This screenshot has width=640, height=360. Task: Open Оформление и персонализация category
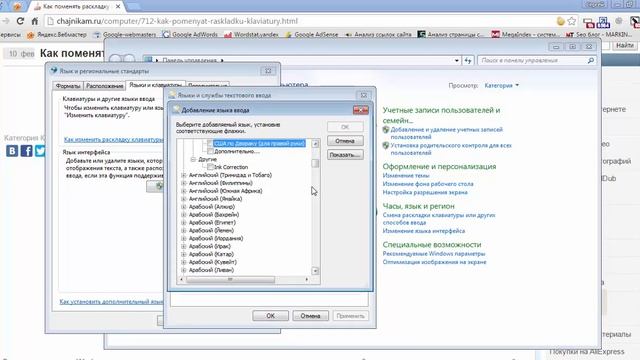pyautogui.click(x=439, y=167)
